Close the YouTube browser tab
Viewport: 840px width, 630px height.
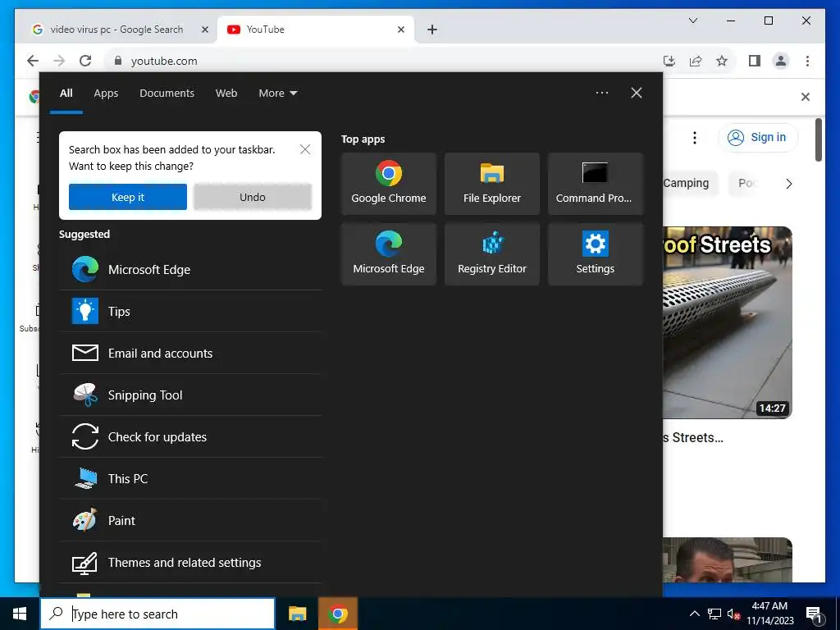point(400,30)
